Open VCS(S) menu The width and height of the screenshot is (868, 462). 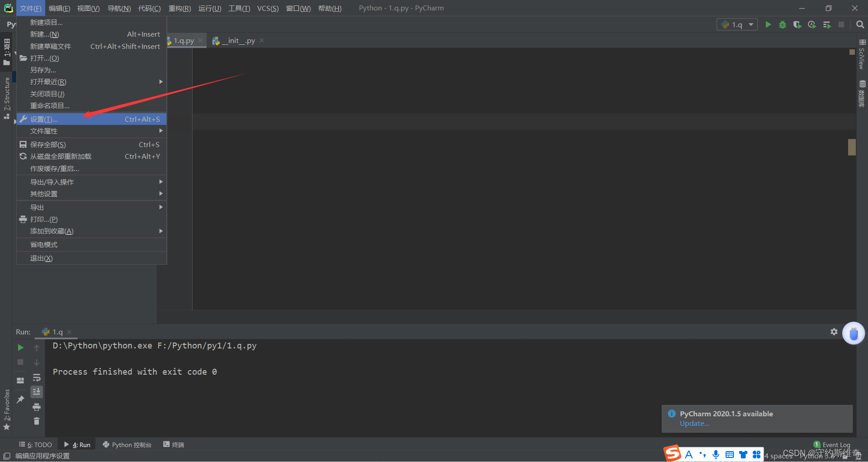point(268,8)
